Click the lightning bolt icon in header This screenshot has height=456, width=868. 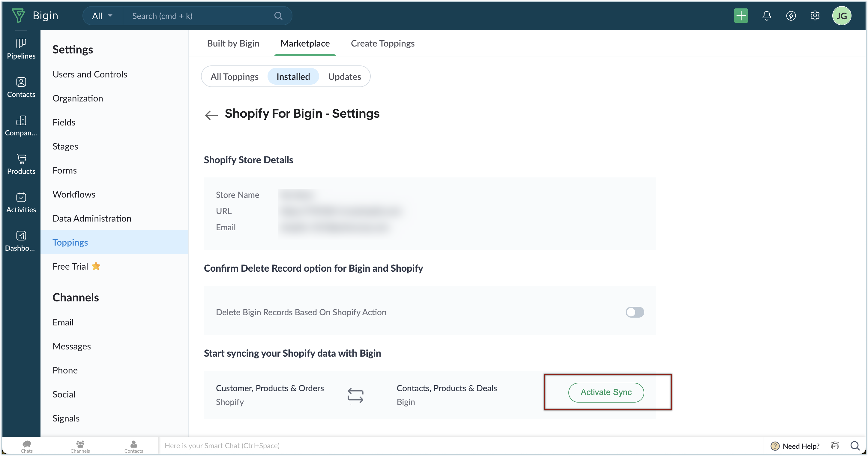pos(791,16)
